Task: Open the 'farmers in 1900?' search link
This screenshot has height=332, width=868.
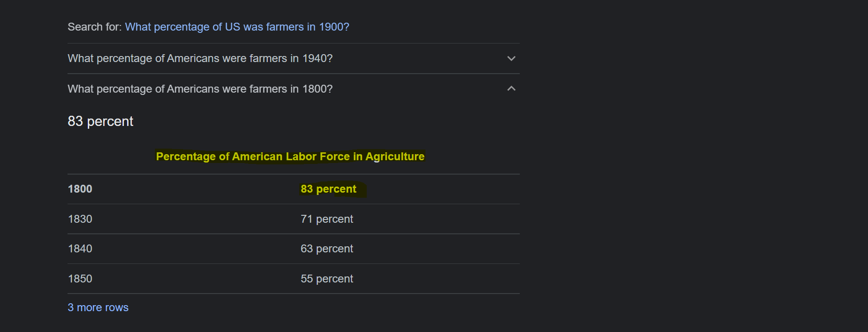Action: (237, 27)
